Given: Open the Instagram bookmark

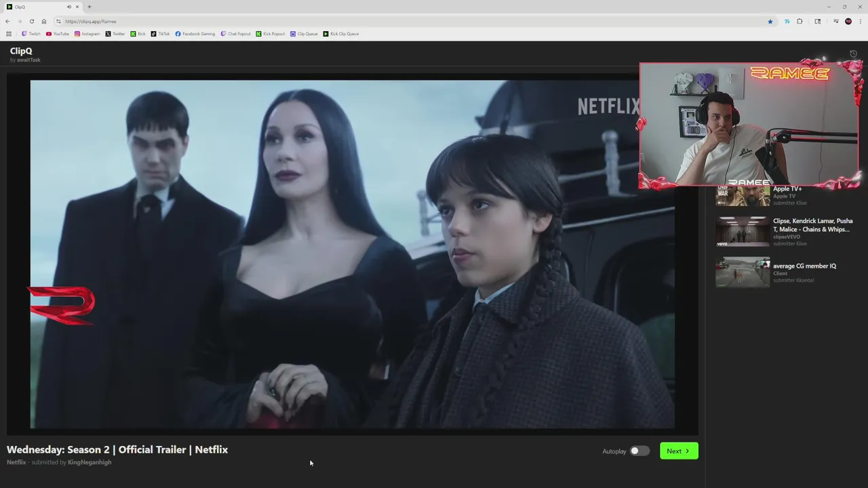Looking at the screenshot, I should tap(87, 34).
